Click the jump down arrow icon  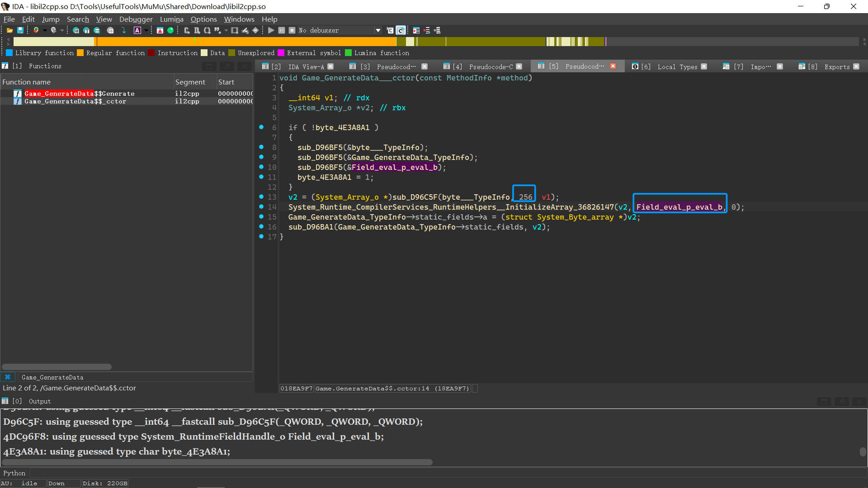tap(123, 30)
